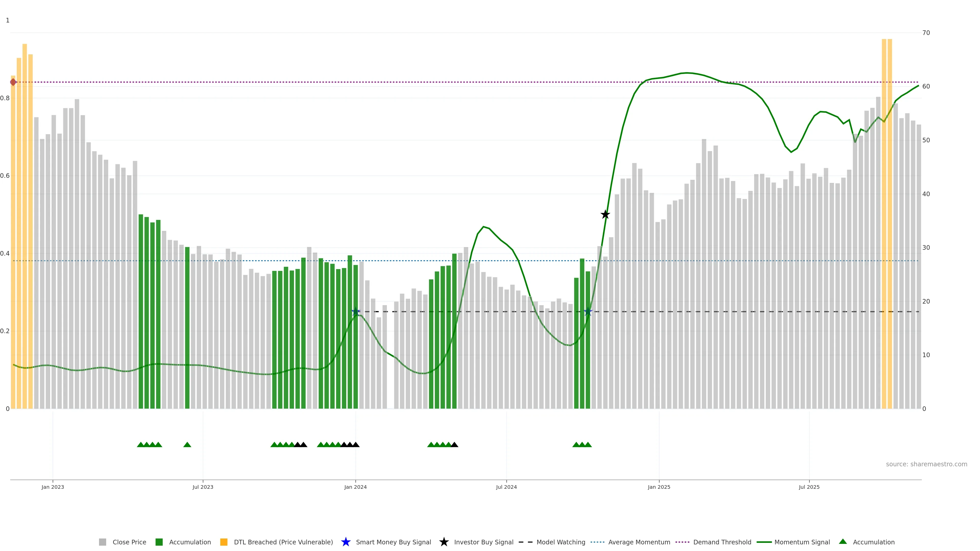The image size is (980, 551).
Task: Click the black Investor Buy Signal star on chart
Action: 605,215
